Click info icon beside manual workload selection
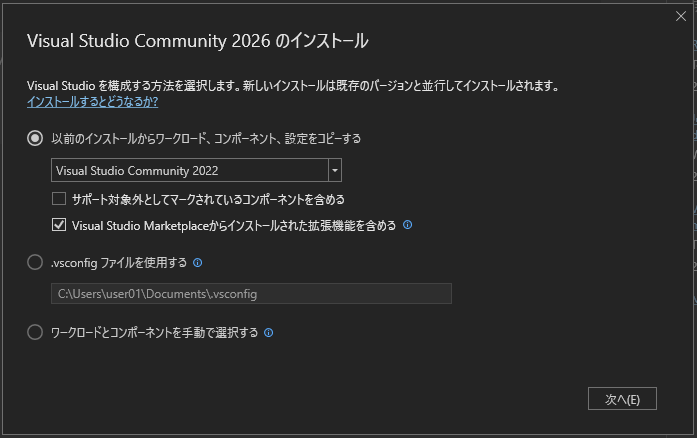697x438 pixels. point(269,332)
